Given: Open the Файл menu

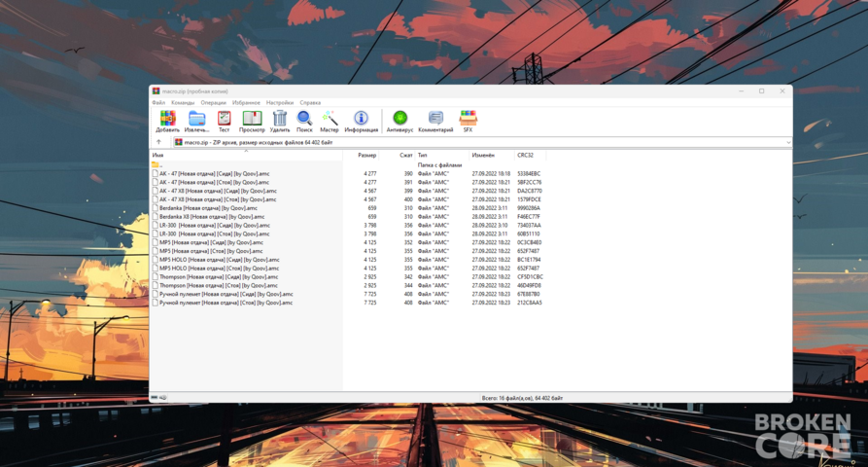Looking at the screenshot, I should click(x=158, y=102).
